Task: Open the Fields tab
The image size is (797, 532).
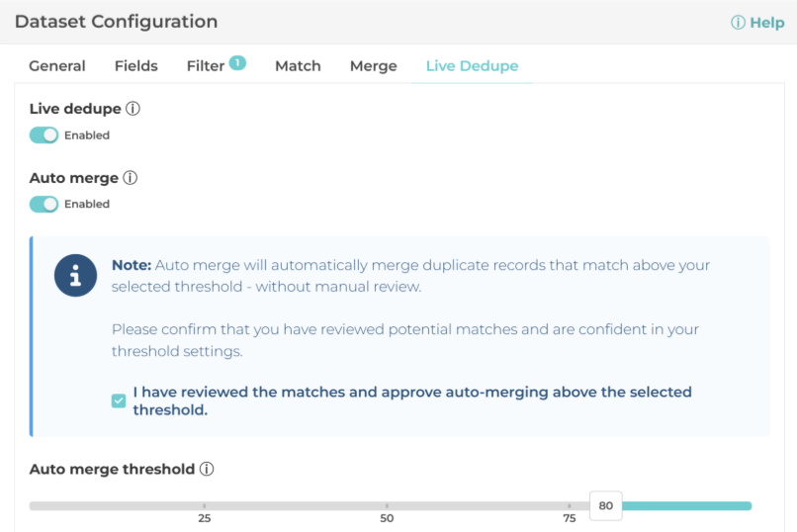Action: tap(136, 66)
